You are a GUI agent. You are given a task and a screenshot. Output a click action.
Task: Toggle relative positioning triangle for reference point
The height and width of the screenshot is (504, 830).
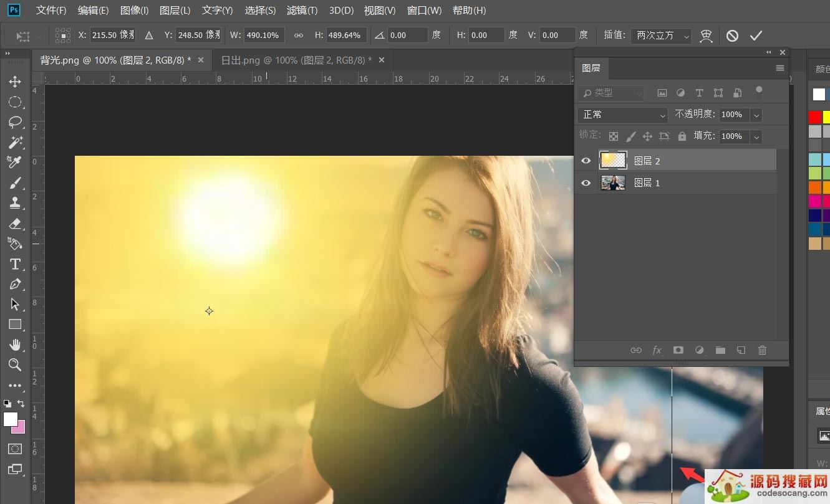[148, 36]
